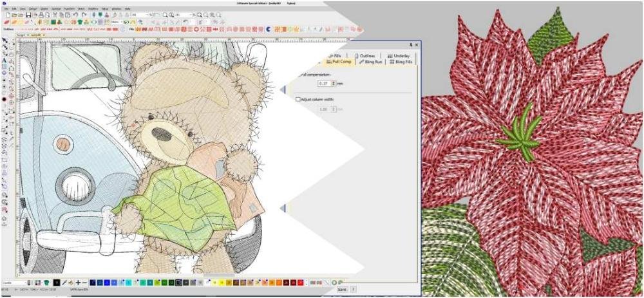Viewport: 644px width, 298px height.
Task: Click the Redo arrow icon
Action: point(84,15)
